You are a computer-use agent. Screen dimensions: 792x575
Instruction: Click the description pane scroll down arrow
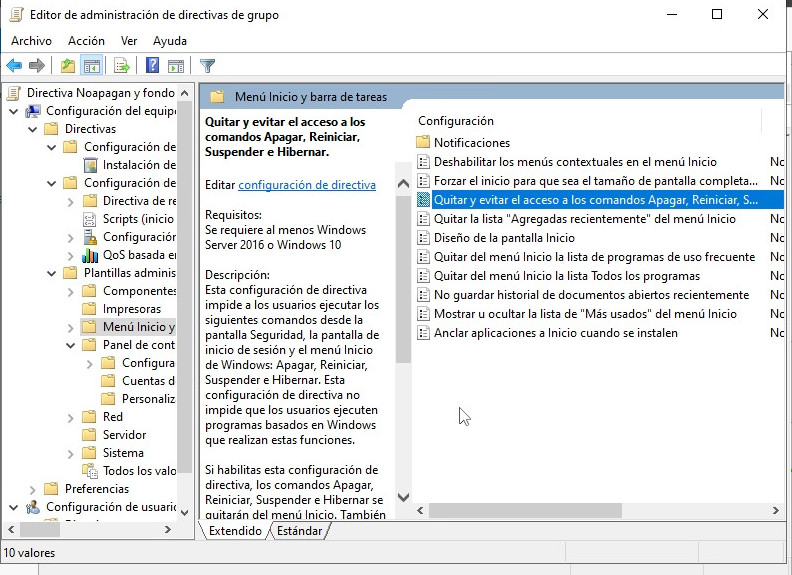404,497
